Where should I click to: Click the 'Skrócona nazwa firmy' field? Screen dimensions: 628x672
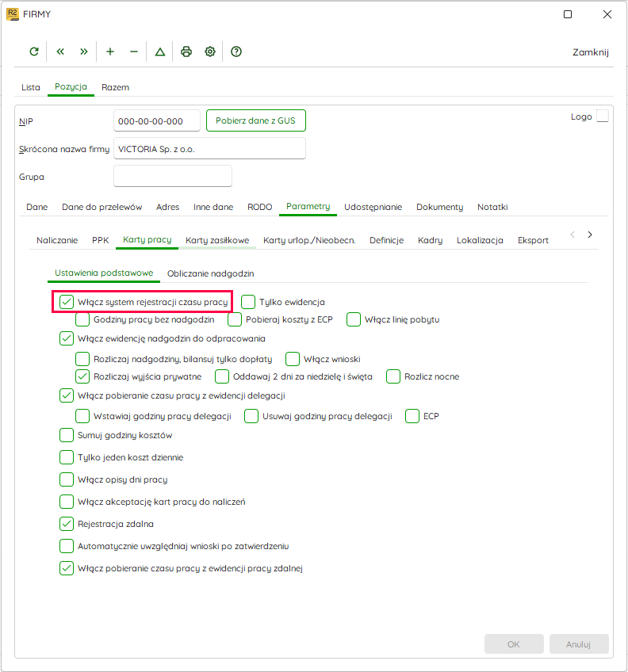click(210, 149)
